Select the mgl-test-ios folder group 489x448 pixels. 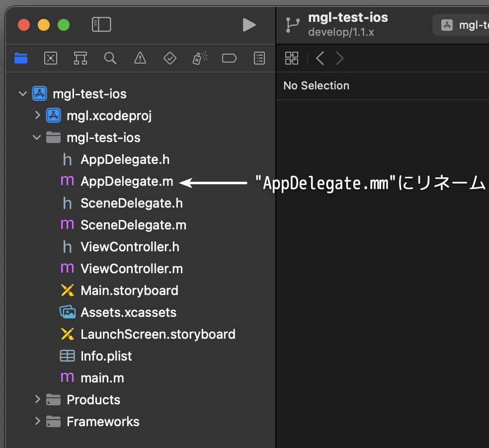103,138
